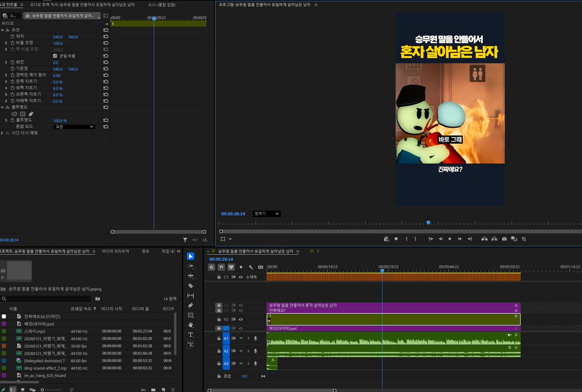This screenshot has height=392, width=582.
Task: Select the Hand tool
Action: [x=191, y=325]
